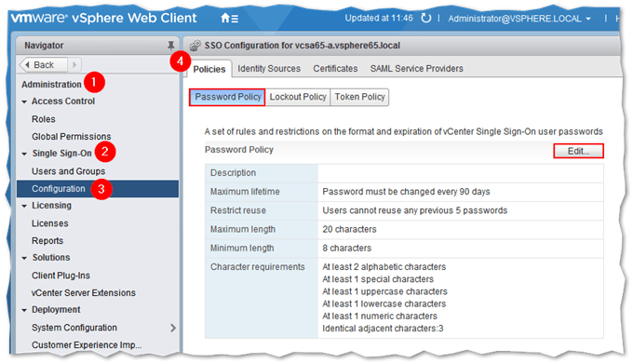Select Users and Groups

68,171
